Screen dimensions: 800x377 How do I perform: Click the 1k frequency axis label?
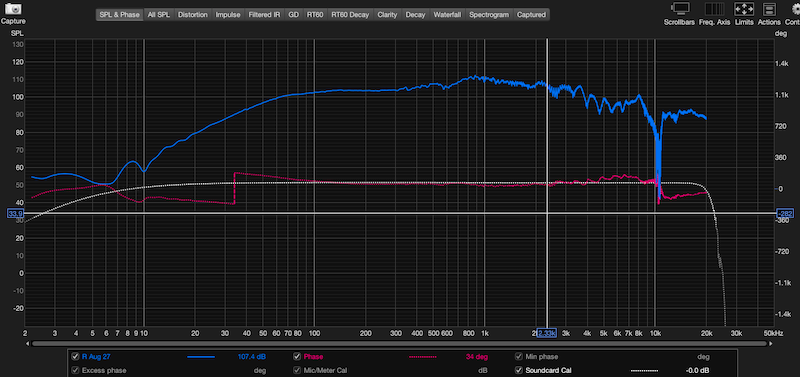[x=485, y=333]
